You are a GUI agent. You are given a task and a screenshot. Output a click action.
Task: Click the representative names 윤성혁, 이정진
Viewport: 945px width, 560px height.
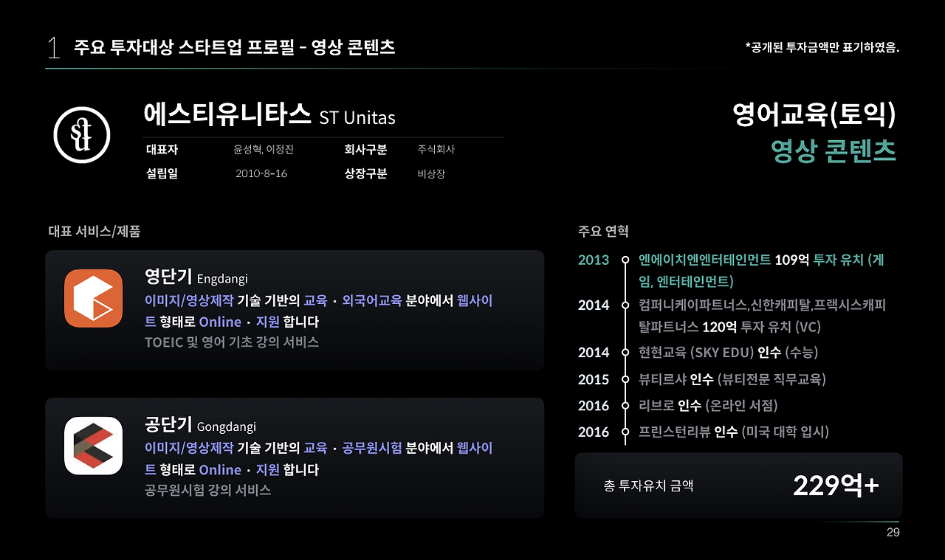[x=264, y=150]
